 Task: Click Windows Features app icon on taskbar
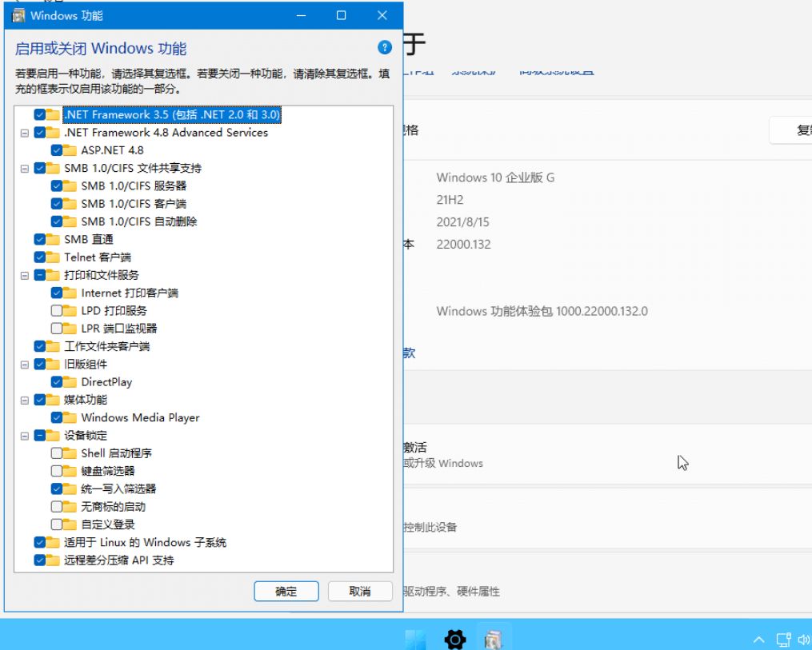494,640
